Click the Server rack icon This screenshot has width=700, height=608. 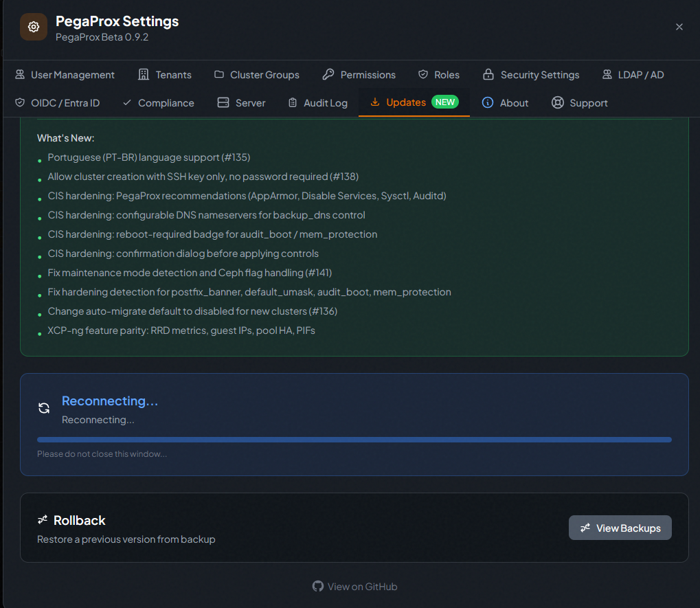[x=223, y=102]
